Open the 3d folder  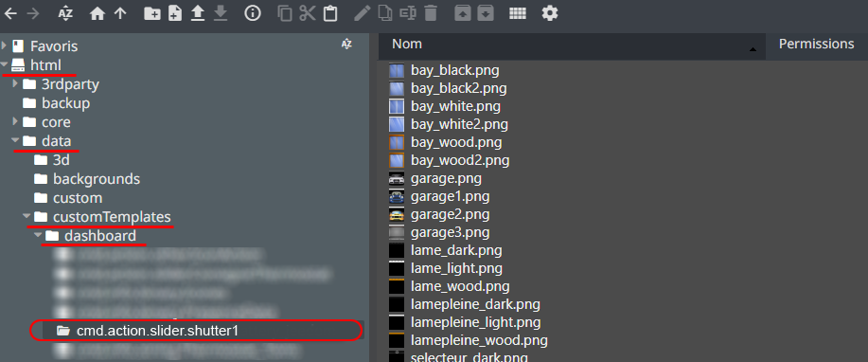61,159
